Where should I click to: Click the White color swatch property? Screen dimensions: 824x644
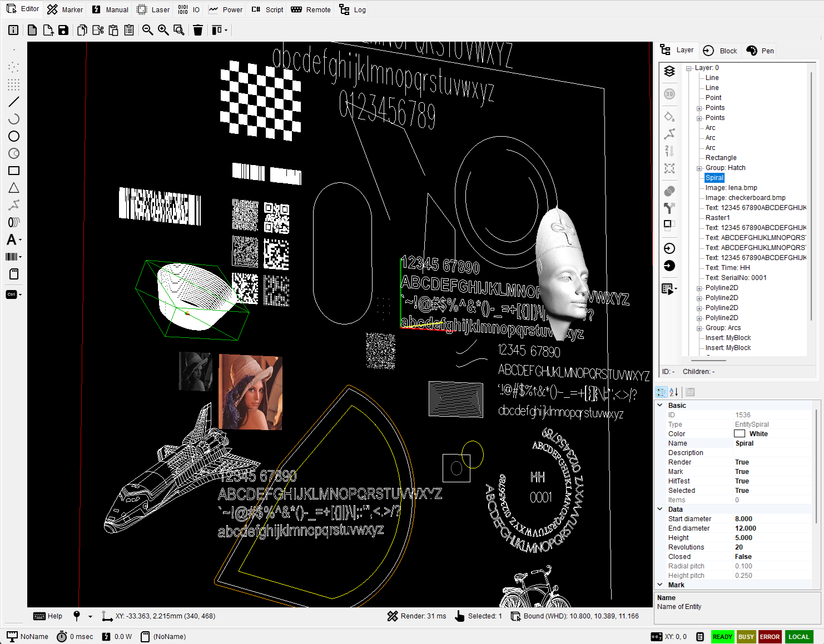click(739, 433)
